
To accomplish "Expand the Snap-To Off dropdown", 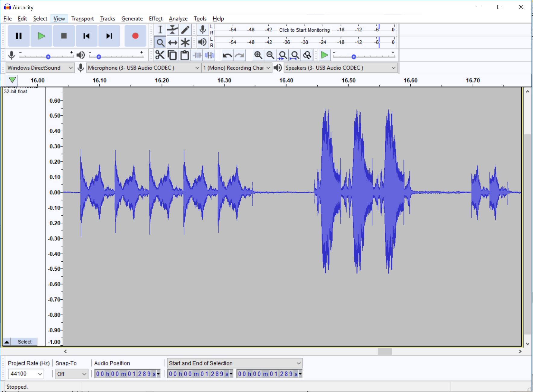I will click(72, 374).
